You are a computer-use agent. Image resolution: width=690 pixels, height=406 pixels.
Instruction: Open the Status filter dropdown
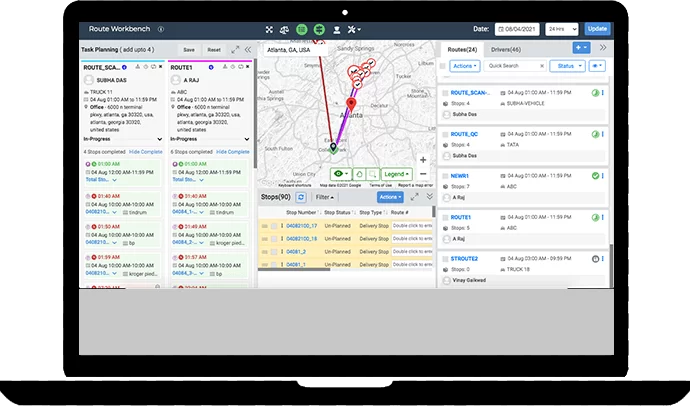click(567, 66)
